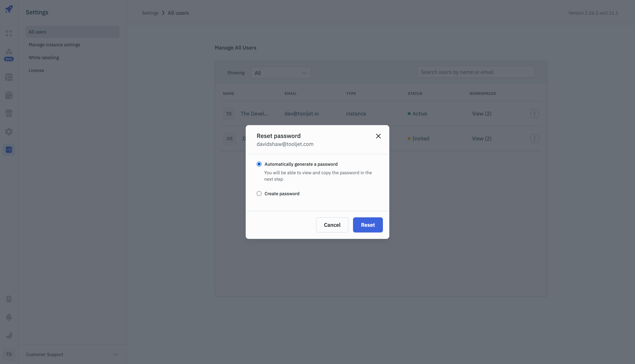Click the notifications bell icon
Screen dimensions: 635x364
click(x=9, y=317)
